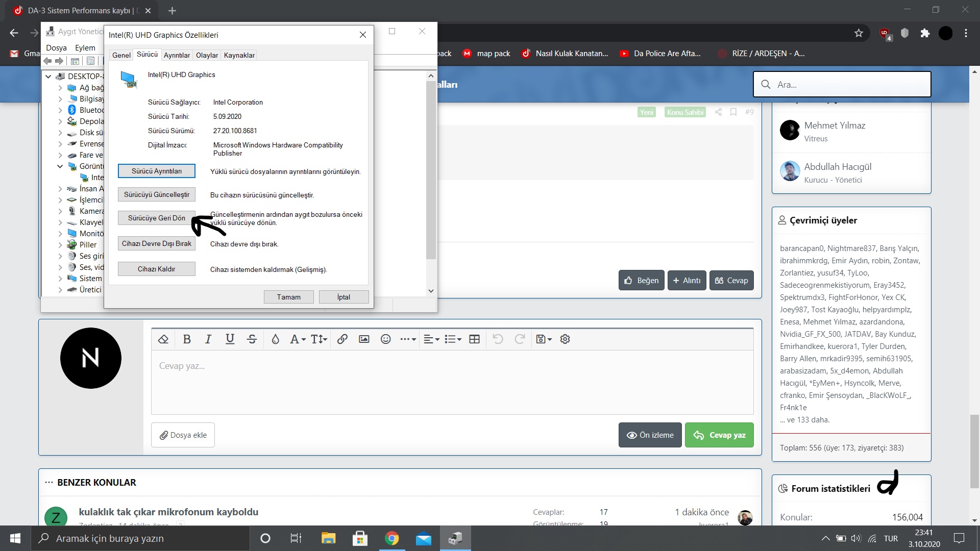Screen dimensions: 980x551
Task: Click the insert link icon
Action: coord(342,339)
